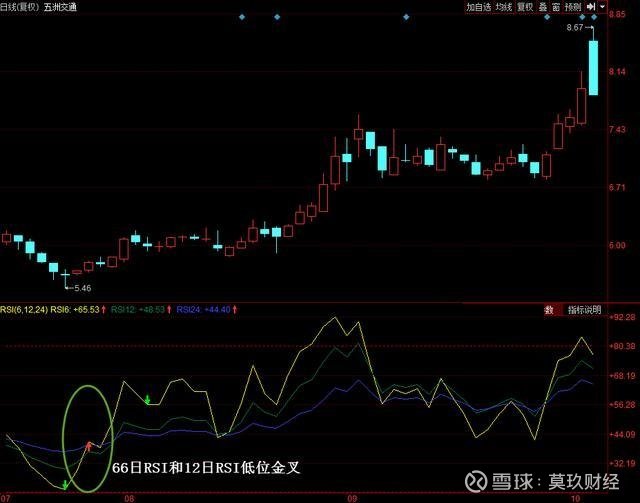Click the red 数 parameter icon in RSI panel
The image size is (640, 503).
click(x=549, y=310)
